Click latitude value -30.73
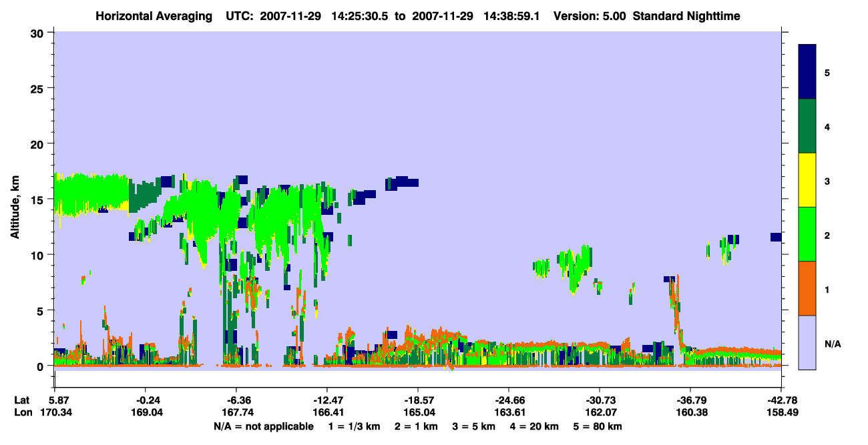Screen dimensions: 868x445 click(599, 400)
